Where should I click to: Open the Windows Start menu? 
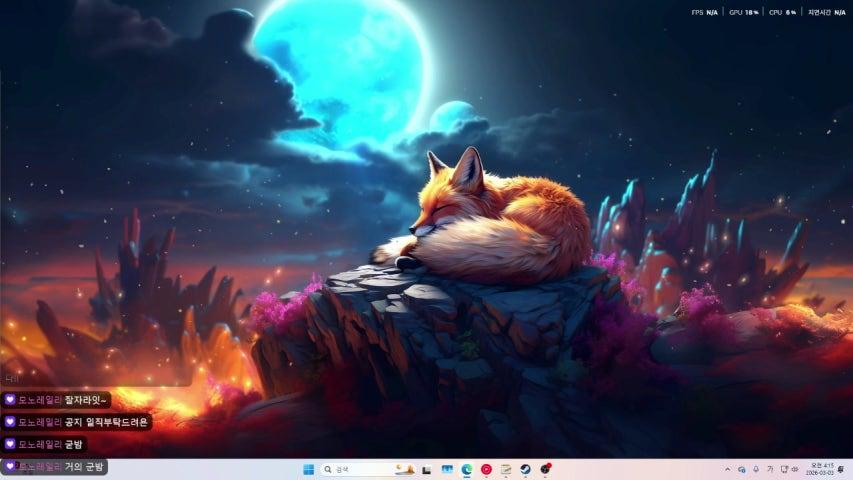[308, 470]
